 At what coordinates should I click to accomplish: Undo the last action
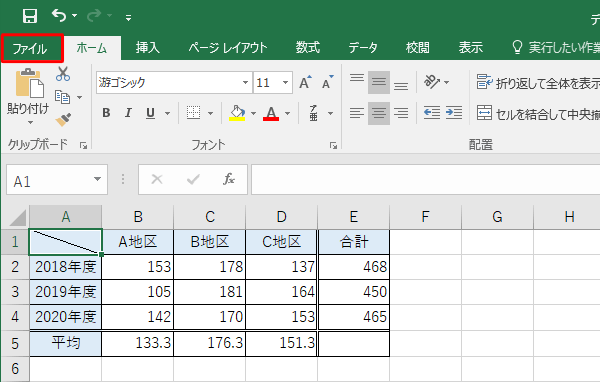pyautogui.click(x=59, y=16)
